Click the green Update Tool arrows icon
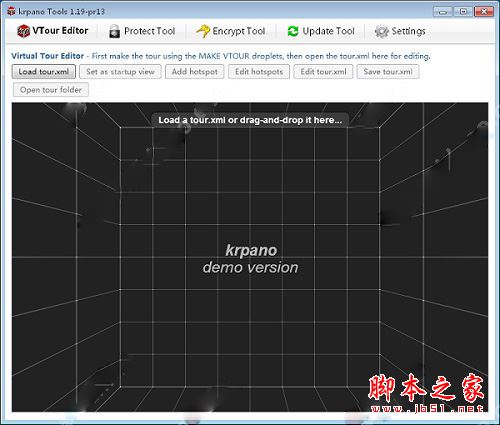The width and height of the screenshot is (500, 425). 293,31
